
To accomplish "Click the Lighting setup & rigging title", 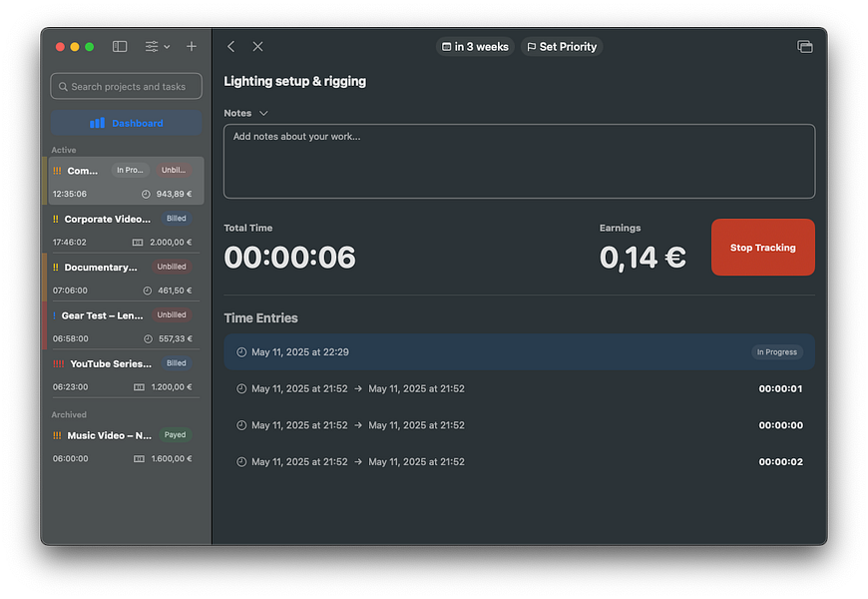I will click(294, 82).
